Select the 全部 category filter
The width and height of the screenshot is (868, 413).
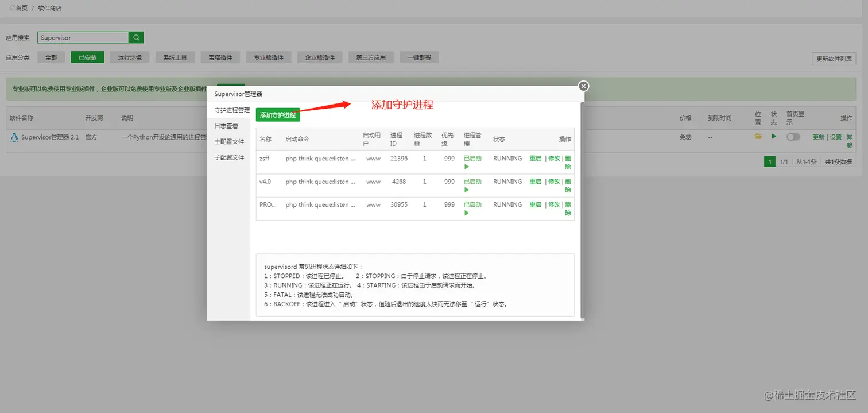coord(51,57)
